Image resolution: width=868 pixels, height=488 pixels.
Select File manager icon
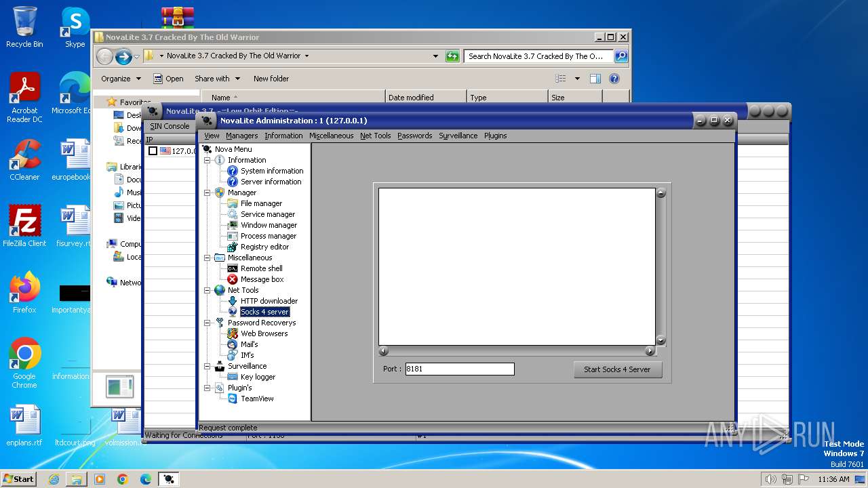[x=233, y=203]
